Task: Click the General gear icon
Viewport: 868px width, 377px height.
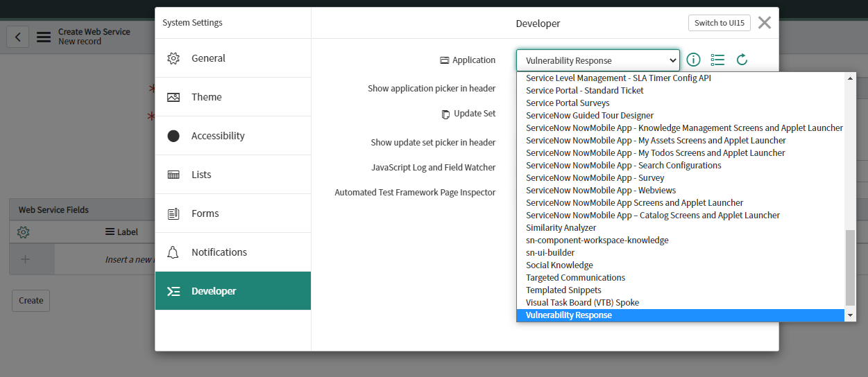Action: point(173,58)
